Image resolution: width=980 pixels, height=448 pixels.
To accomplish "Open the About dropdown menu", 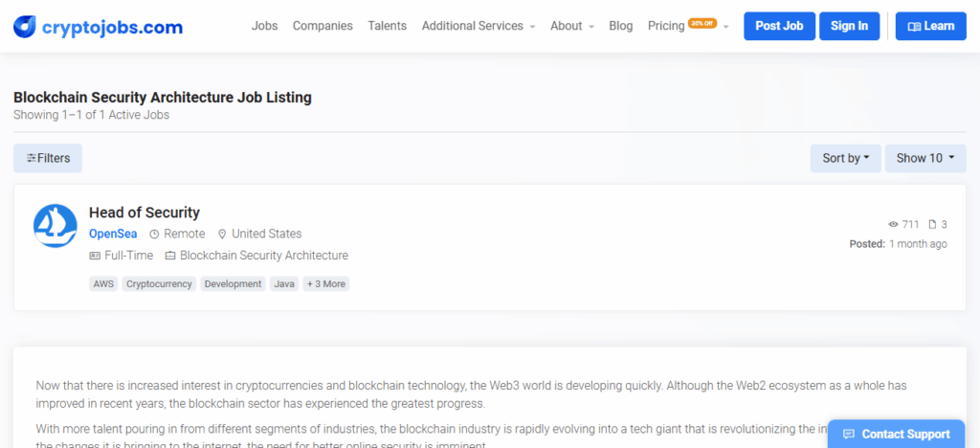I will point(571,26).
